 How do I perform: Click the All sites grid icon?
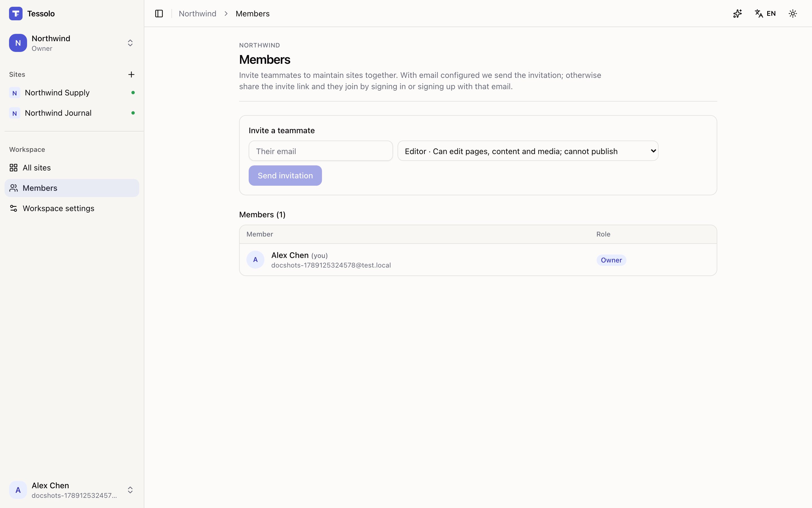14,168
